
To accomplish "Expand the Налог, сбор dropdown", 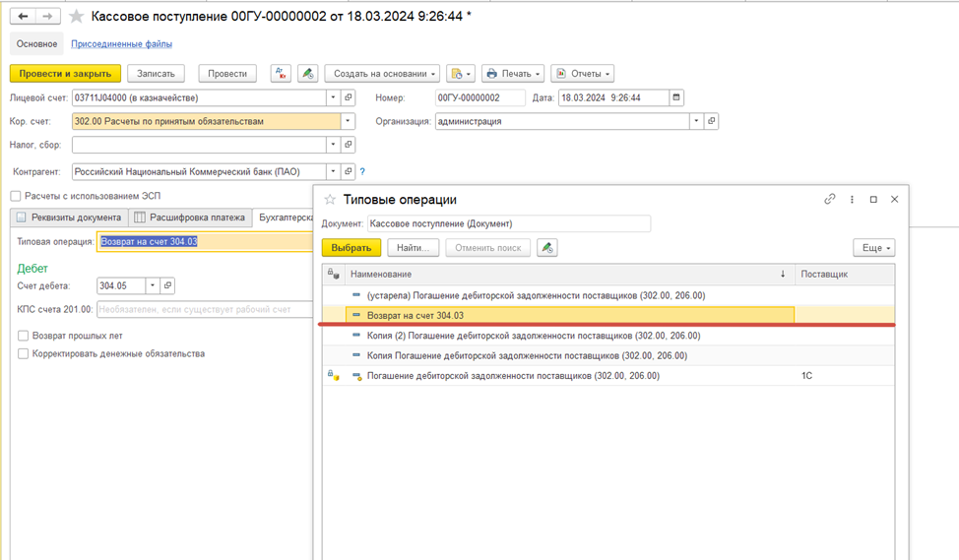I will [x=334, y=145].
